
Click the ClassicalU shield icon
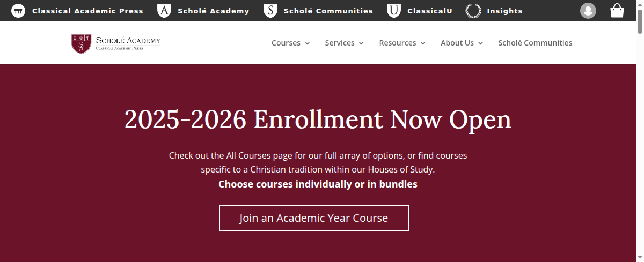point(394,11)
